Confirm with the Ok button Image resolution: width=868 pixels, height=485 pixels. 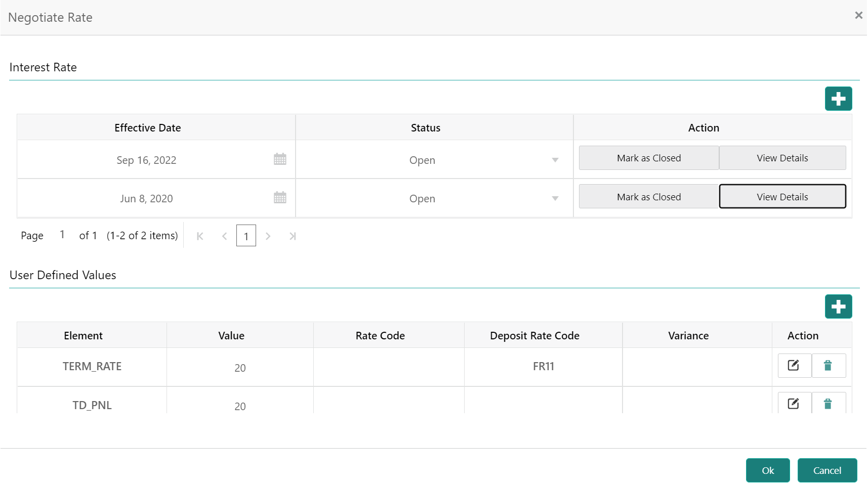(x=768, y=470)
